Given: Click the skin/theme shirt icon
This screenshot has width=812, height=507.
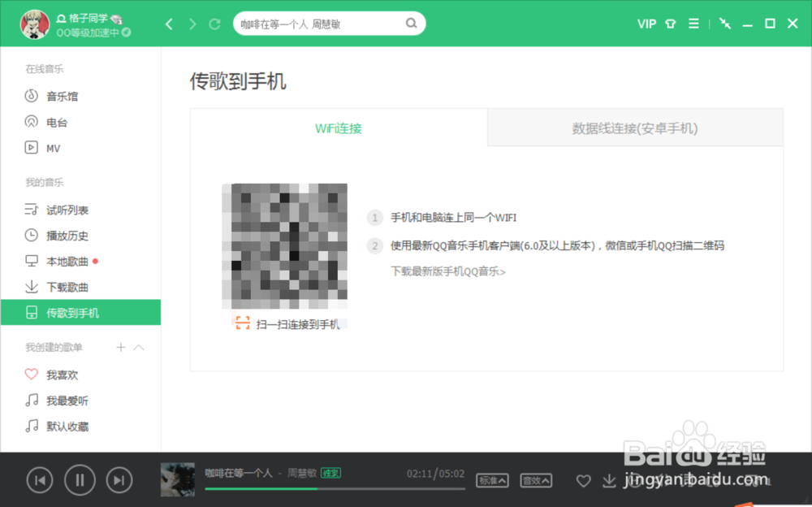Looking at the screenshot, I should 670,24.
